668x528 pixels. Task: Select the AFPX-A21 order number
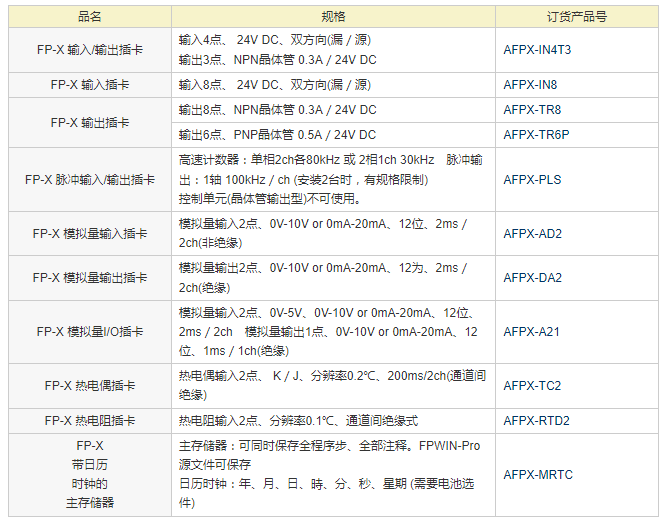click(x=532, y=332)
